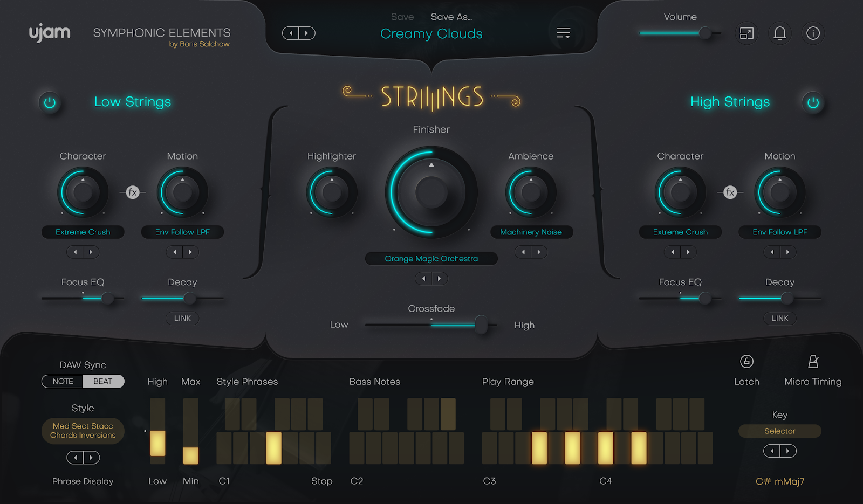Next Low Strings Character effect arrow

(91, 252)
